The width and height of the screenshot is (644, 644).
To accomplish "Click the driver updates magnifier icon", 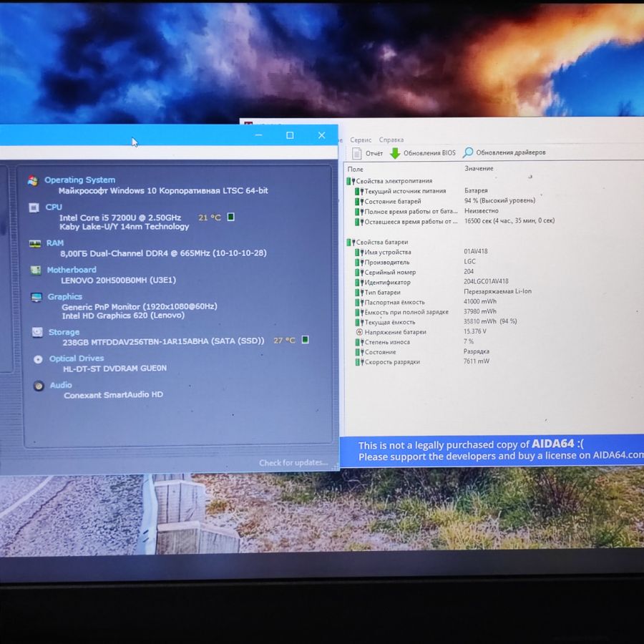I will point(467,153).
